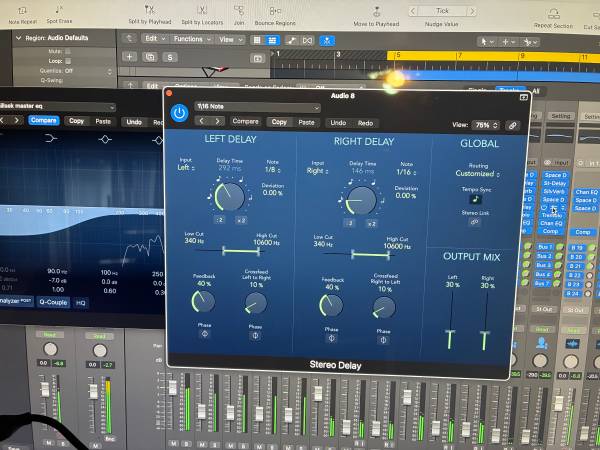Open the Stereo Delay View size dropdown
Viewport: 600px width, 450px height.
pyautogui.click(x=487, y=125)
